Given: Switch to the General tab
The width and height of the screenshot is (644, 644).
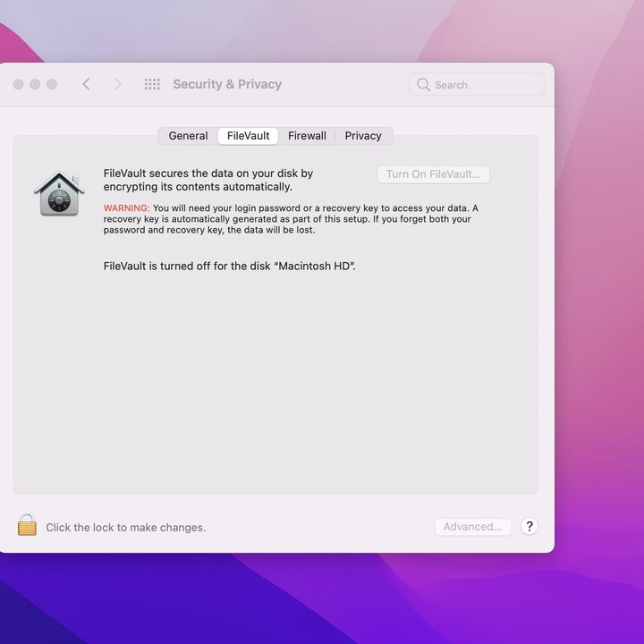Looking at the screenshot, I should [x=188, y=136].
